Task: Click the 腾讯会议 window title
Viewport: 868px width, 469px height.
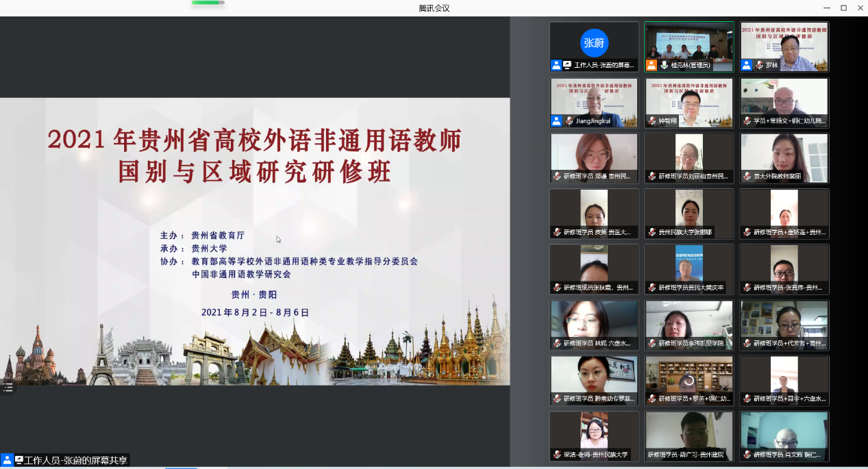Action: pyautogui.click(x=434, y=8)
